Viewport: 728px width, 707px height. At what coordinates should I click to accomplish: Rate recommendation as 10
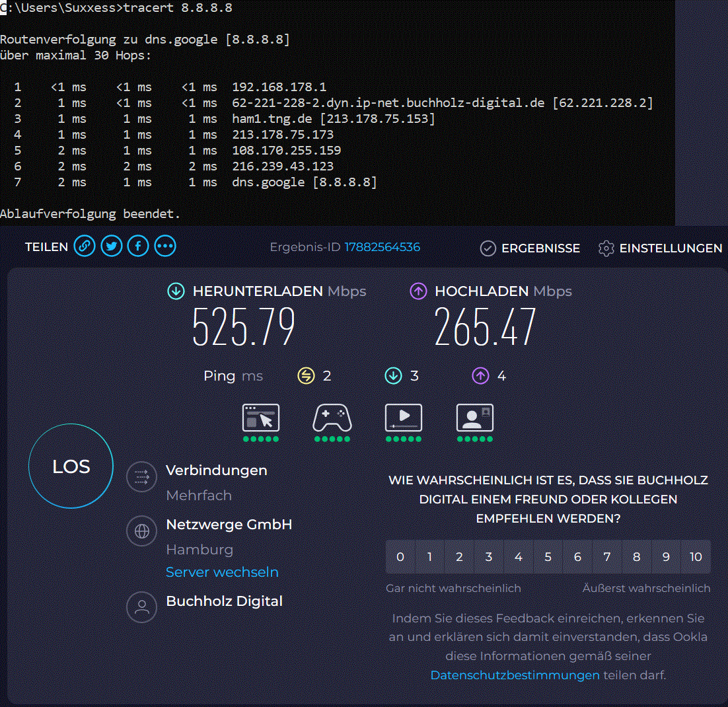696,556
